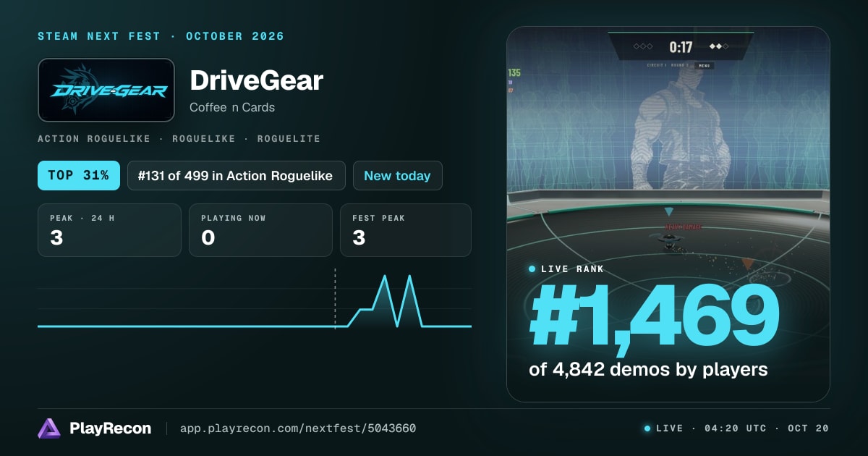Click the STEAM NEXT FEST · OCTOBER 2026 heading

[161, 36]
